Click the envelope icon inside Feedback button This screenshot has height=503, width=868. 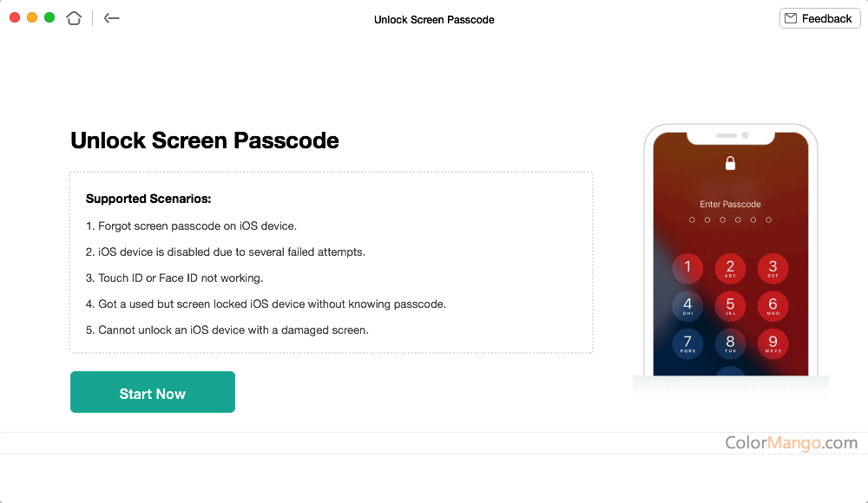point(791,17)
